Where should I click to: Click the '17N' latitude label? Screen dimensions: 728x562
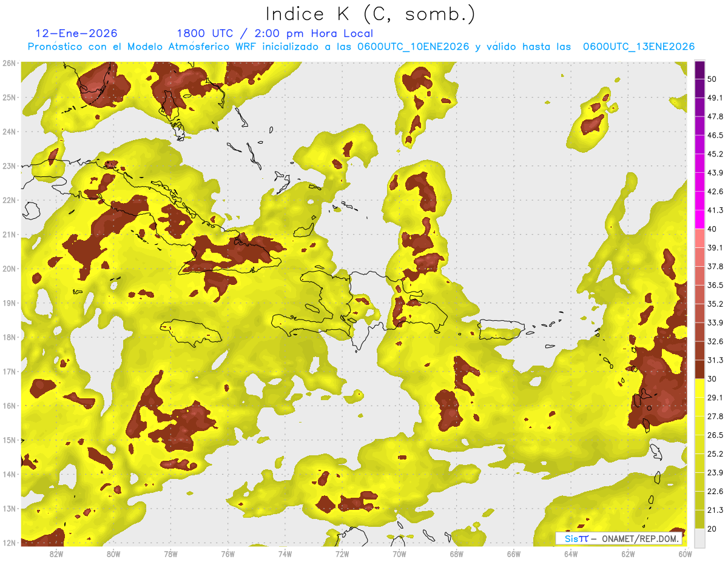click(x=9, y=371)
